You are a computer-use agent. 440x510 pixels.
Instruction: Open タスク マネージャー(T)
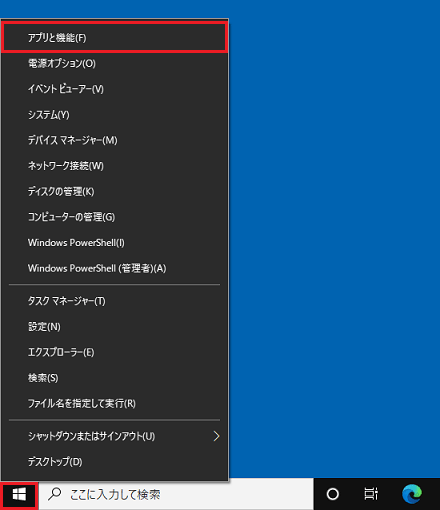115,301
